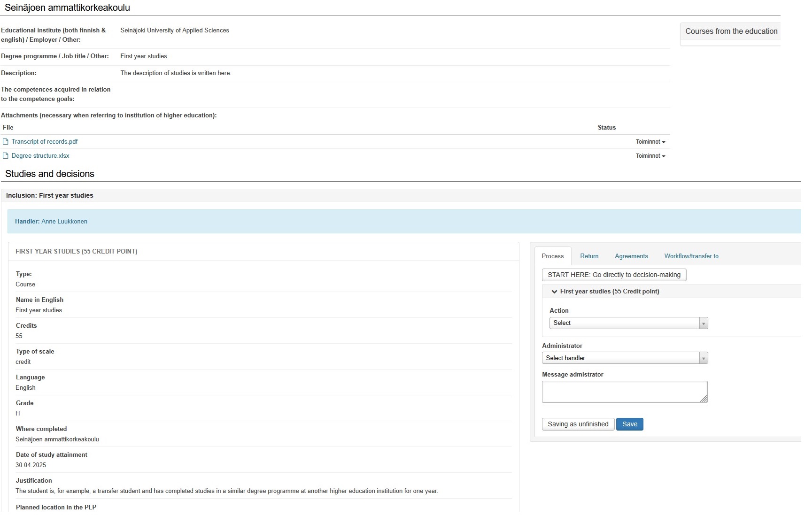Open Transcript of records.pdf link
The height and width of the screenshot is (516, 812).
click(x=45, y=142)
